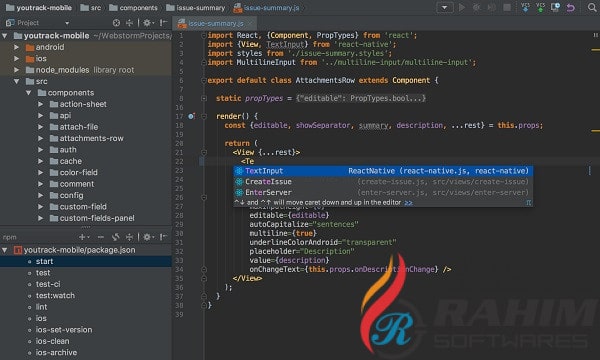
Task: Expand the android folder
Action: pyautogui.click(x=16, y=47)
